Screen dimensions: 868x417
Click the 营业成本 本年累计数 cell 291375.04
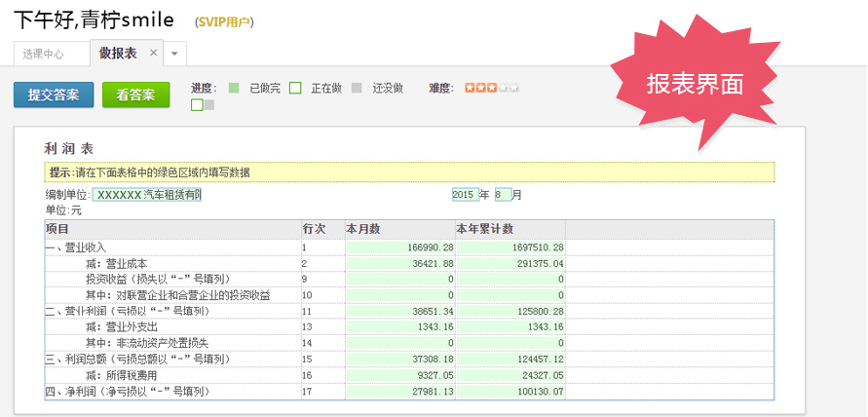coord(510,264)
